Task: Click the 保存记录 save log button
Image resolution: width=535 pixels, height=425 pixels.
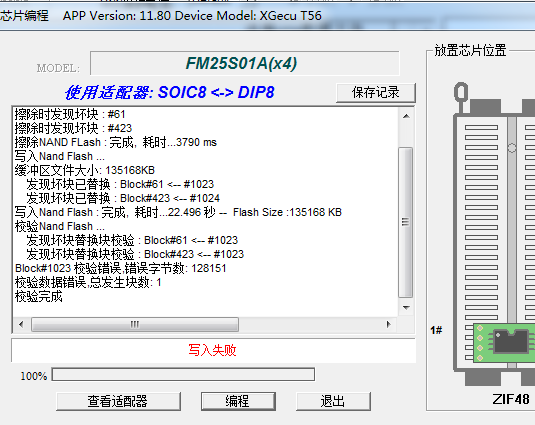Action: click(376, 92)
